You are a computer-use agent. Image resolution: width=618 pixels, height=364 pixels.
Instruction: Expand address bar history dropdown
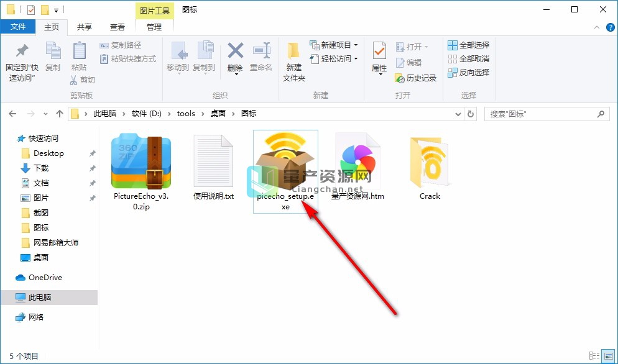click(458, 114)
